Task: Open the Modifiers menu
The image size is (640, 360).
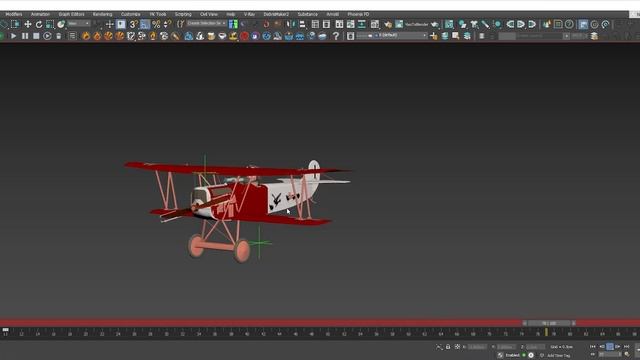Action: (x=13, y=14)
